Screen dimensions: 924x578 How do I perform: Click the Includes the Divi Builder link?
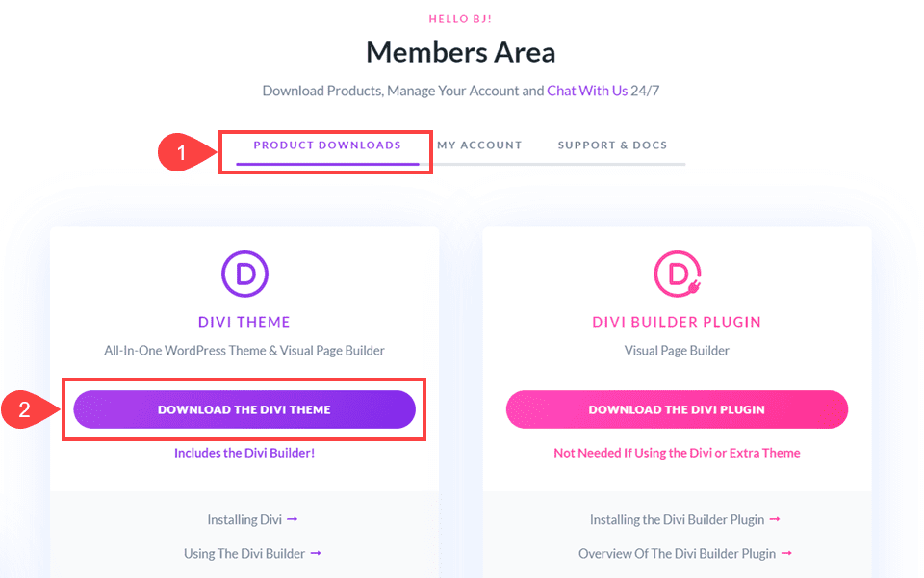click(x=244, y=452)
